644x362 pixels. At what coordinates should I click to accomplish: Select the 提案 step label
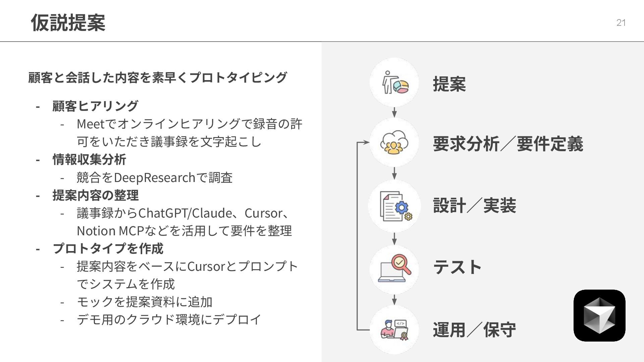point(449,84)
